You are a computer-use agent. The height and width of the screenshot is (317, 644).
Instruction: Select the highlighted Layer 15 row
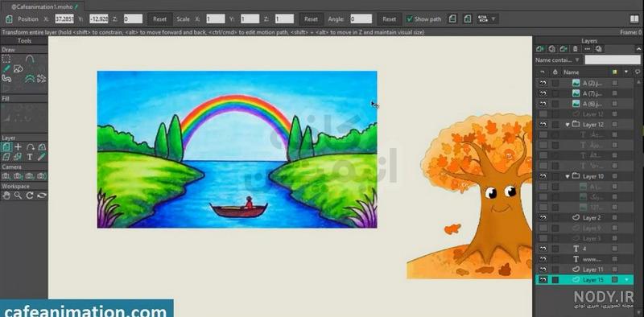pyautogui.click(x=584, y=280)
